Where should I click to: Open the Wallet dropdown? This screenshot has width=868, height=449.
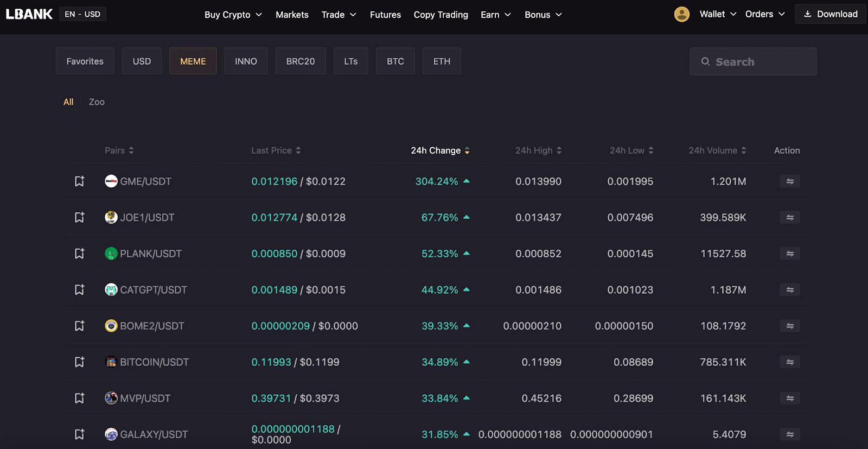point(718,14)
